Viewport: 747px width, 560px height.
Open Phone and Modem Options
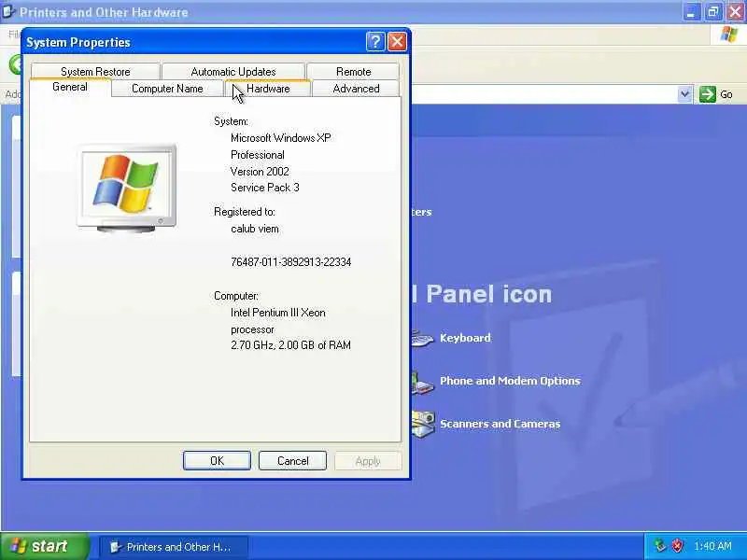[x=510, y=381]
